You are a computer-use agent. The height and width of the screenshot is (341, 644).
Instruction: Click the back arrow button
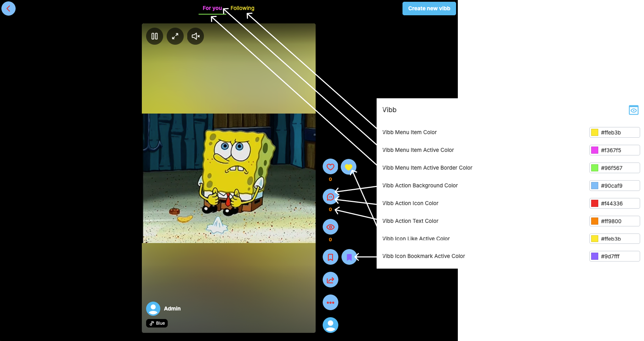[x=9, y=9]
